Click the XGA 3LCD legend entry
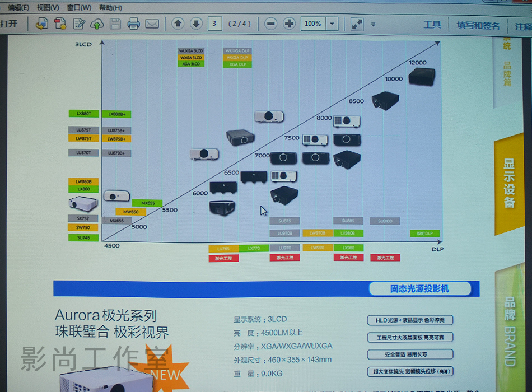This screenshot has width=532, height=392. (x=191, y=64)
